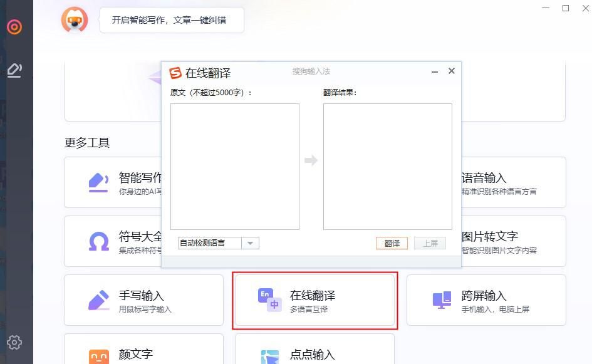Click the 搜狗输入法 dialog caption

click(311, 71)
